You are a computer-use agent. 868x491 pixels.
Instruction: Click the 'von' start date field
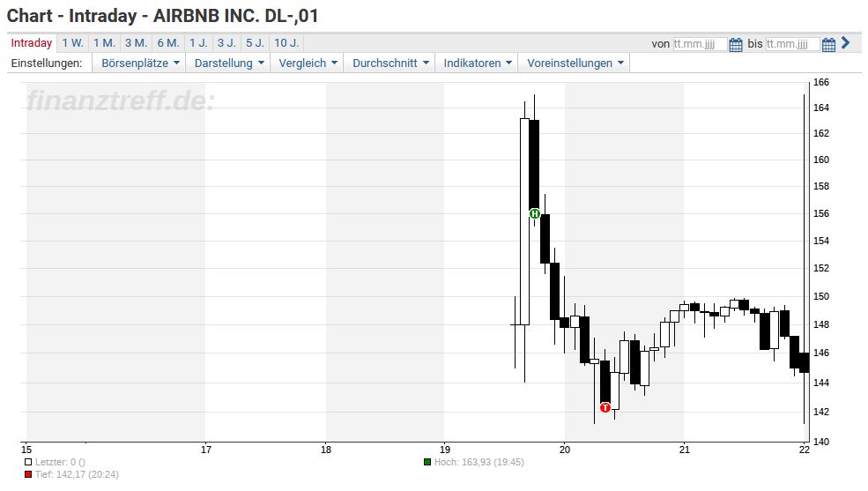[700, 44]
